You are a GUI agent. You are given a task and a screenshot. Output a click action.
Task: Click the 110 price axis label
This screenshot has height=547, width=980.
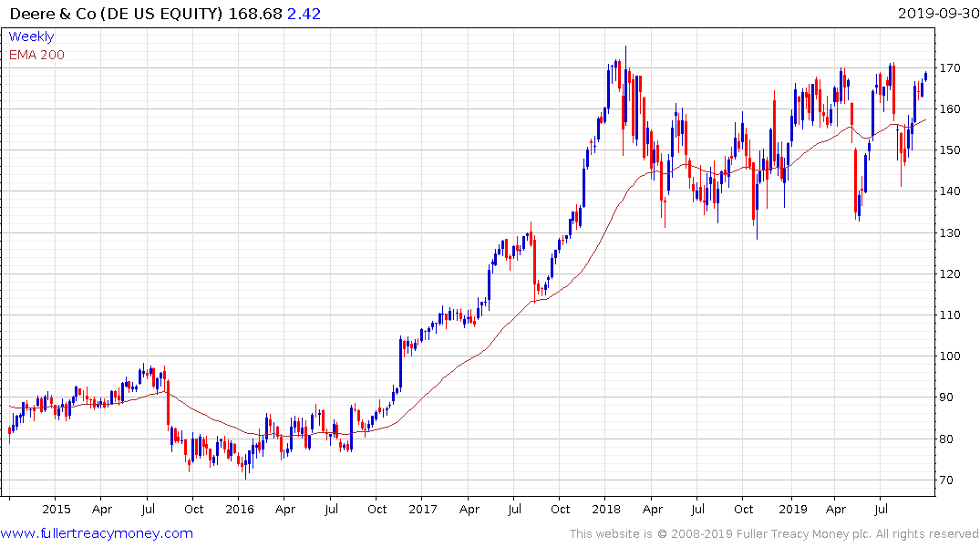pos(949,315)
